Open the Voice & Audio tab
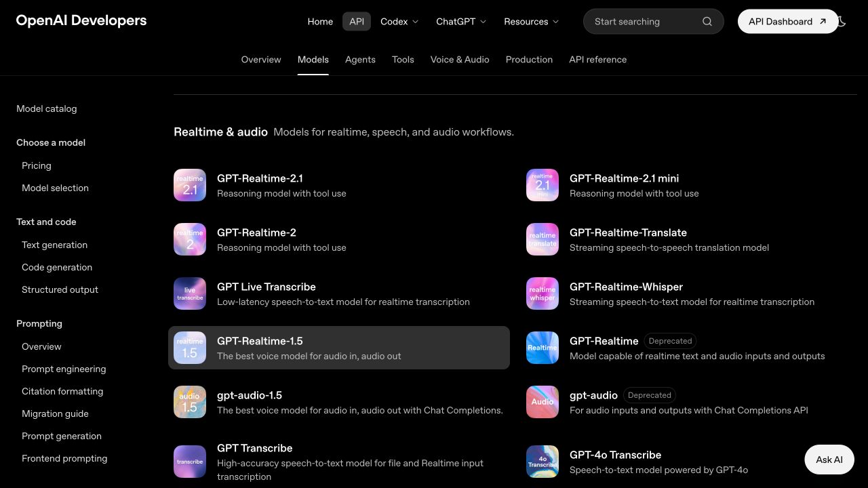The width and height of the screenshot is (868, 488). (x=460, y=60)
